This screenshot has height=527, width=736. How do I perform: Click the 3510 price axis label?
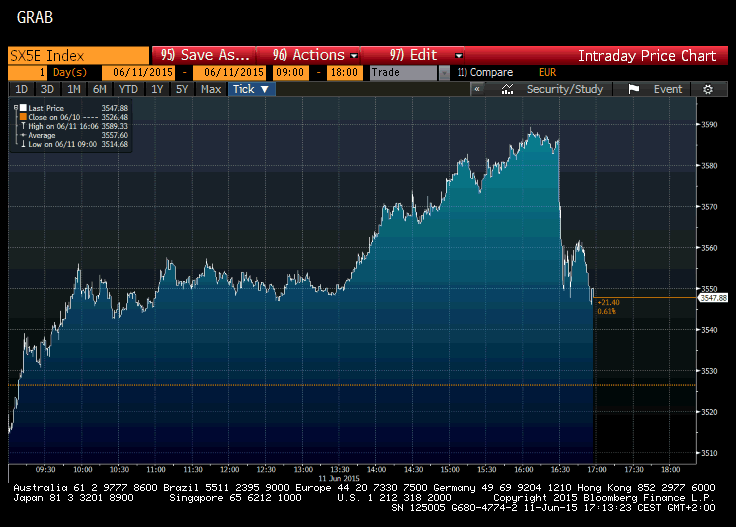click(x=709, y=453)
